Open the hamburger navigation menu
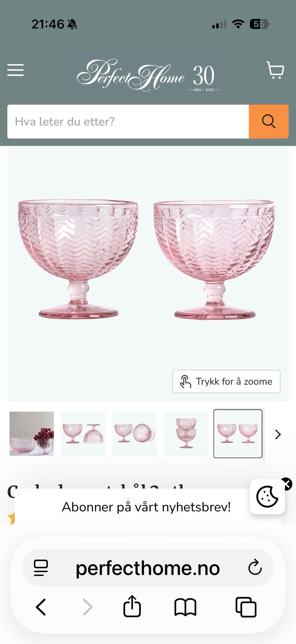The height and width of the screenshot is (644, 296). [x=15, y=70]
